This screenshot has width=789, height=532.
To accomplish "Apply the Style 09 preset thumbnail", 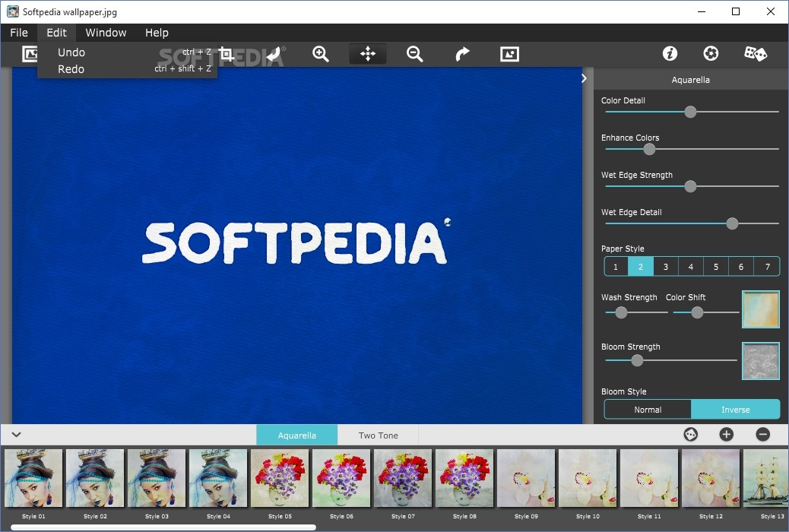I will pos(526,478).
